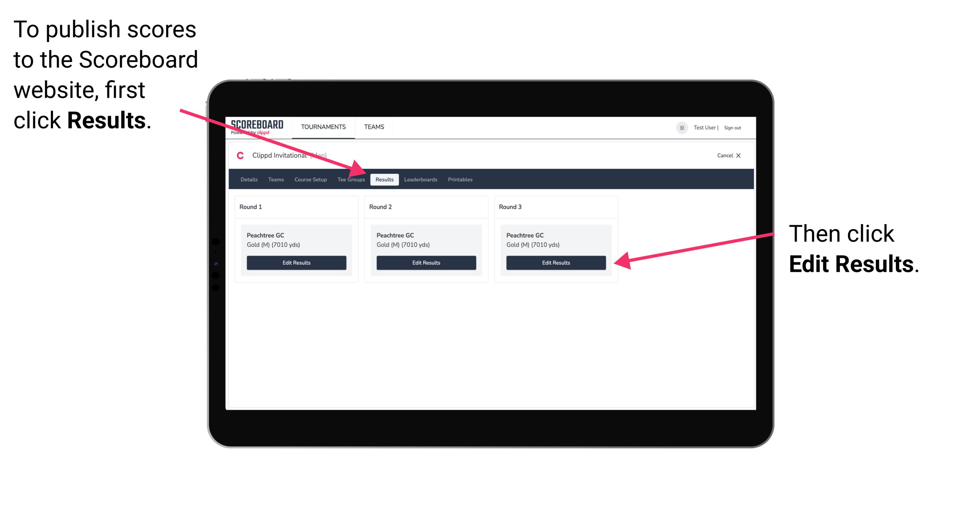
Task: Expand Tee Groups settings tab
Action: tap(351, 179)
